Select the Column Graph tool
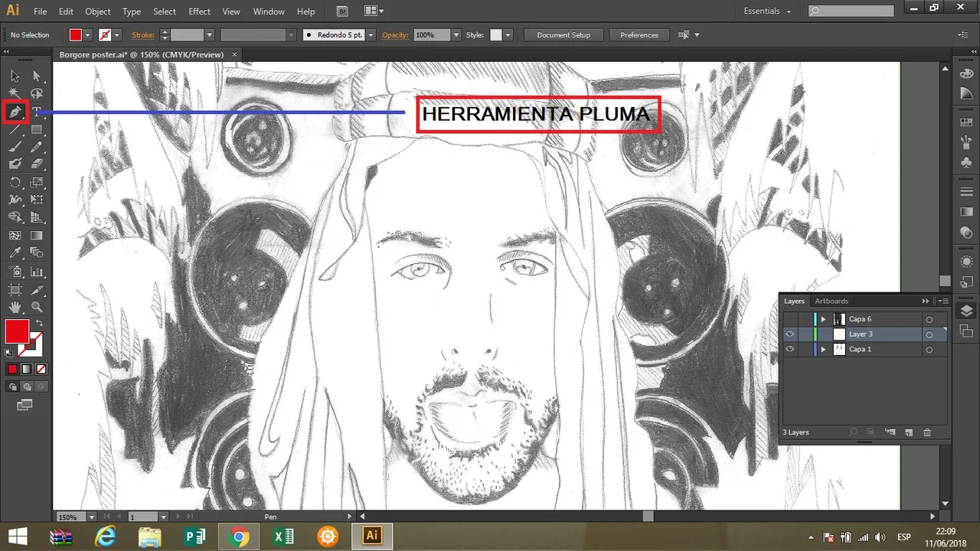The image size is (980, 551). click(x=36, y=272)
